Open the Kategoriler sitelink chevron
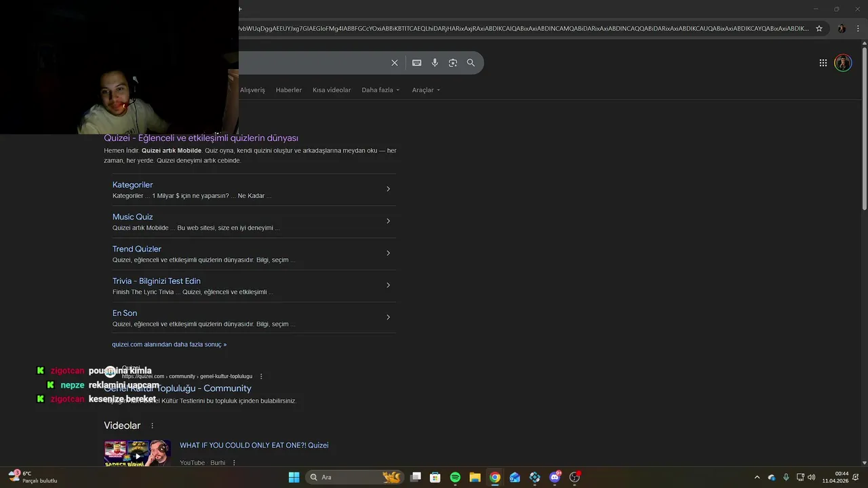The height and width of the screenshot is (488, 868). pyautogui.click(x=388, y=189)
